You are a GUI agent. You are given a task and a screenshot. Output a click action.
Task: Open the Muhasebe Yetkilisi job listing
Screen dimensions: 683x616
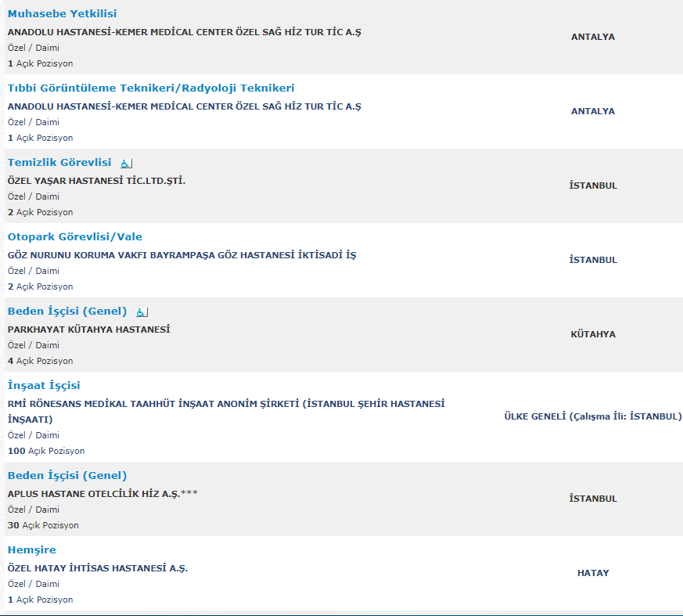point(63,14)
